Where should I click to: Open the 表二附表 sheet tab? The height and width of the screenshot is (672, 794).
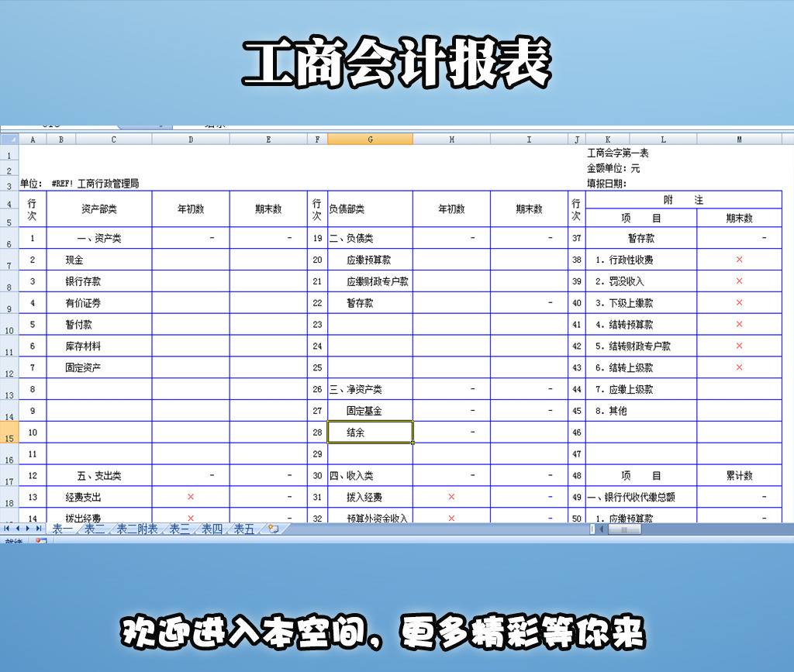click(136, 528)
